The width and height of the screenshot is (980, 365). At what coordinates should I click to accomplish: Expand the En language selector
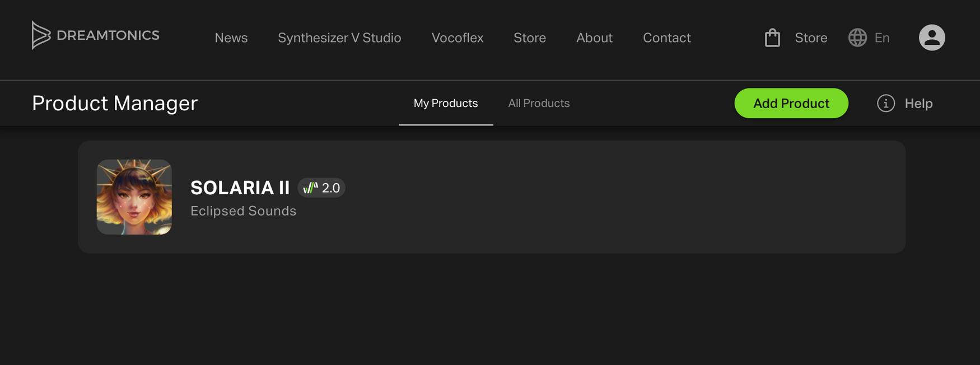[x=882, y=38]
